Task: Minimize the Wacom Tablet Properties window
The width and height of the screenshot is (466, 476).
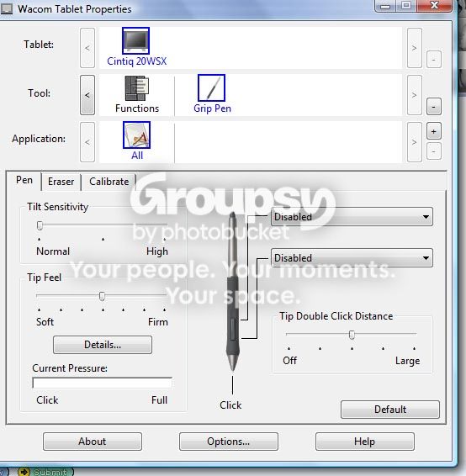Action: [385, 5]
